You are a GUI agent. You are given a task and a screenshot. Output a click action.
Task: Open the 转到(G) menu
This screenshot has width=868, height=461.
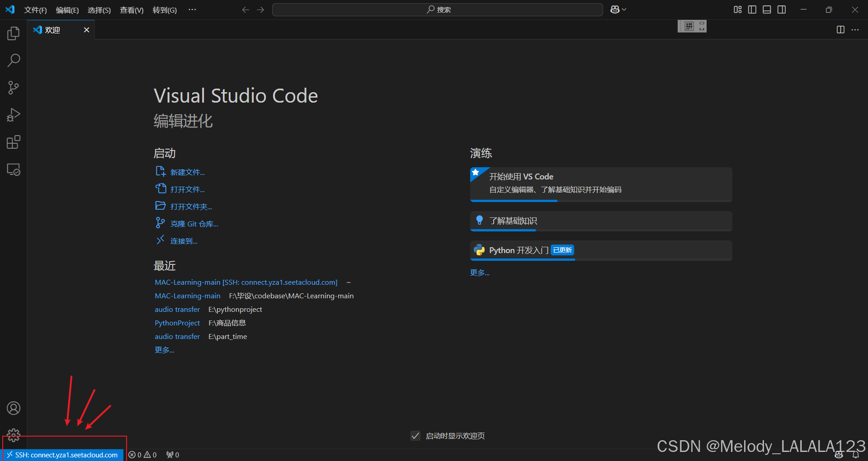[x=165, y=10]
